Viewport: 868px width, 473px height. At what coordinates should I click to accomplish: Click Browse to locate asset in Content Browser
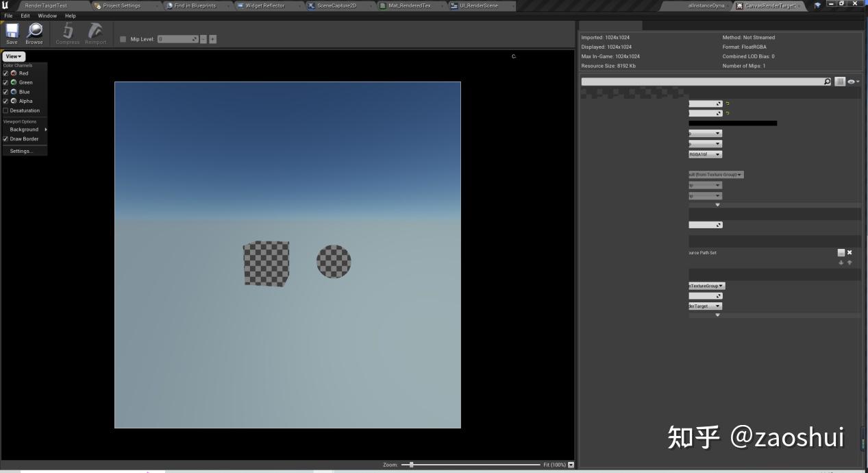pyautogui.click(x=34, y=32)
